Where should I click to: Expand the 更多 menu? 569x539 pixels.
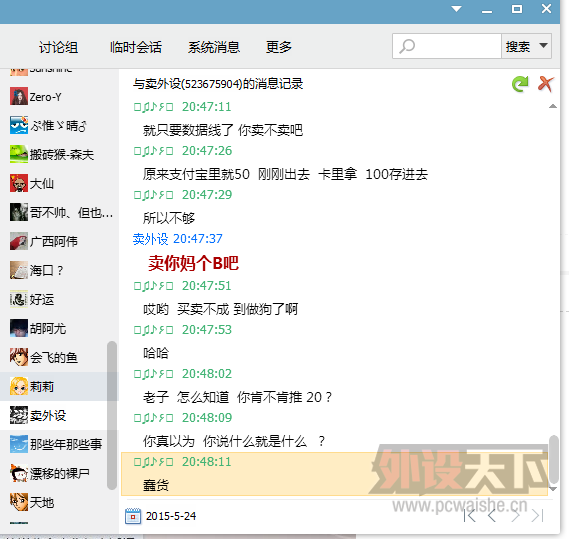tap(279, 47)
